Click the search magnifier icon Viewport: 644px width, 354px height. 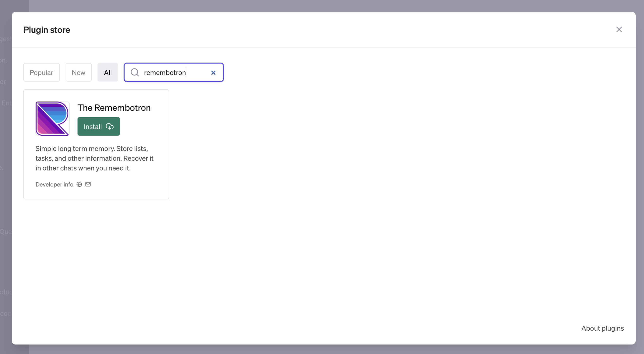coord(135,72)
